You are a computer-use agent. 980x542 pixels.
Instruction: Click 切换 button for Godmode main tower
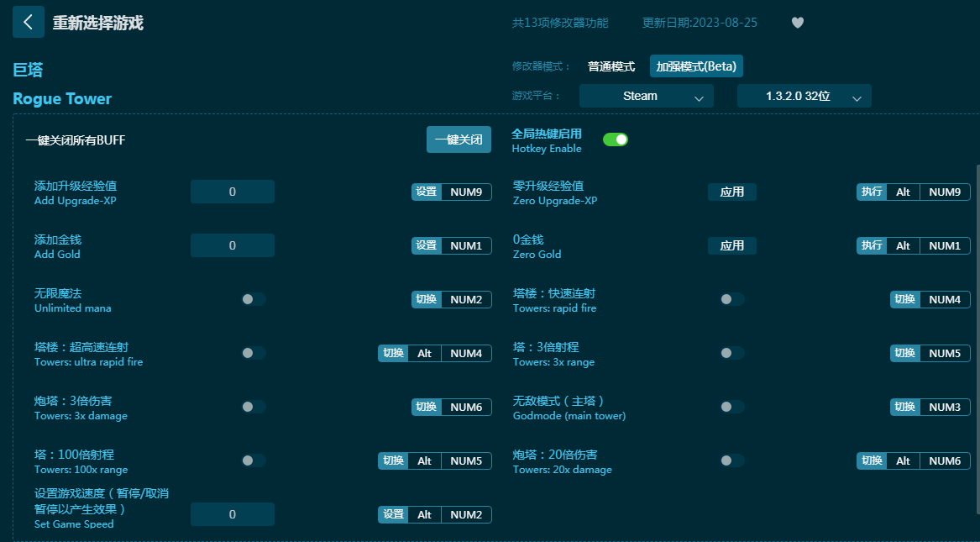tap(905, 407)
